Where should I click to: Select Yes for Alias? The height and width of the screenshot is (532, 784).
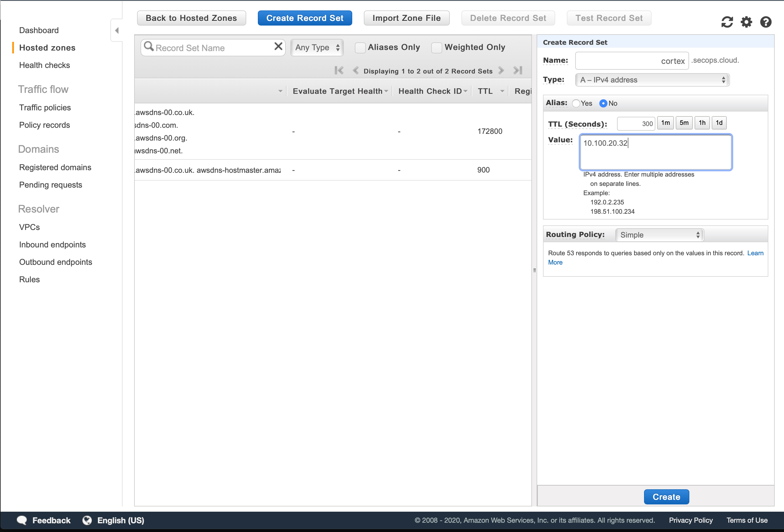coord(576,104)
